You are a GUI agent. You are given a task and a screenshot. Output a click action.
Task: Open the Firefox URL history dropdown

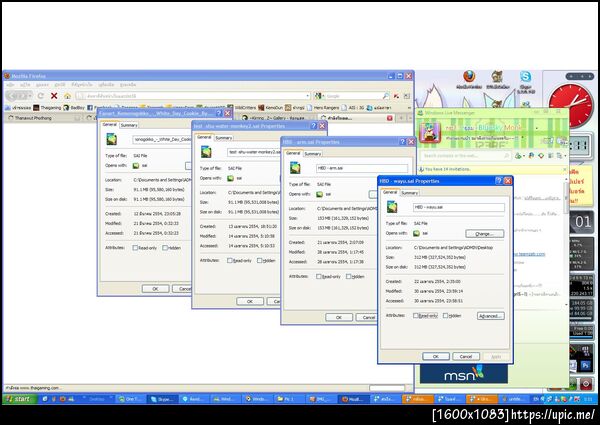click(308, 96)
